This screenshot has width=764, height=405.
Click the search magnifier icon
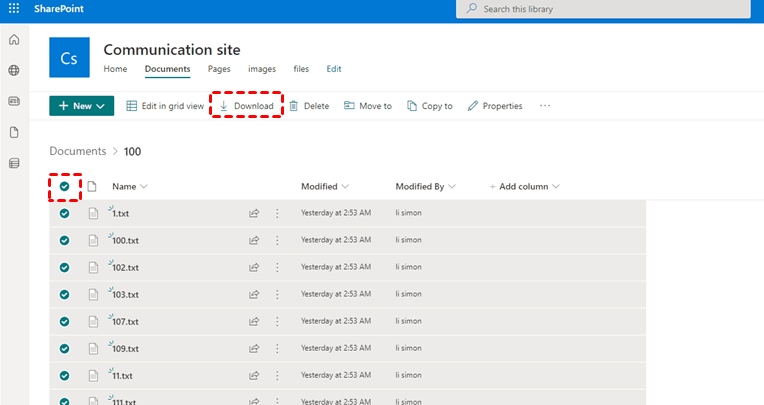click(472, 8)
